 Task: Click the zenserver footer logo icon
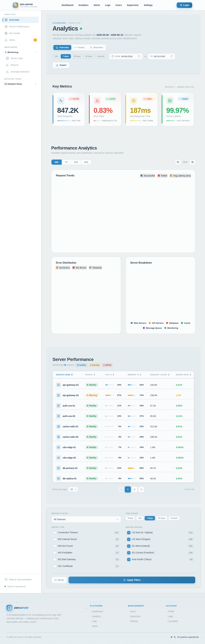9,608
